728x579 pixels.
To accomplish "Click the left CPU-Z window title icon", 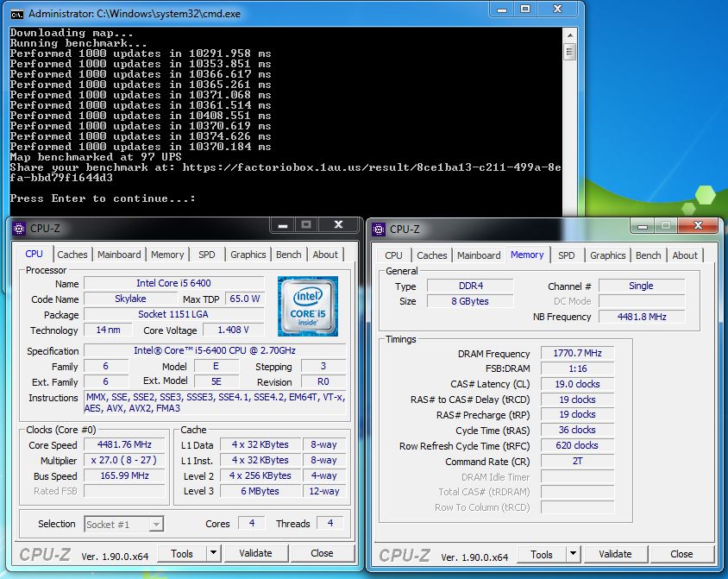I will 19,229.
